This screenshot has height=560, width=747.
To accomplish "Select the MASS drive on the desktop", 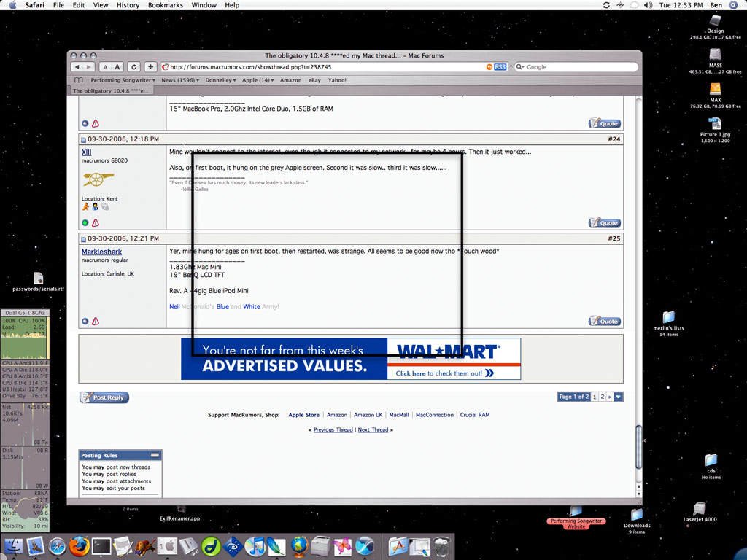I will click(x=715, y=54).
